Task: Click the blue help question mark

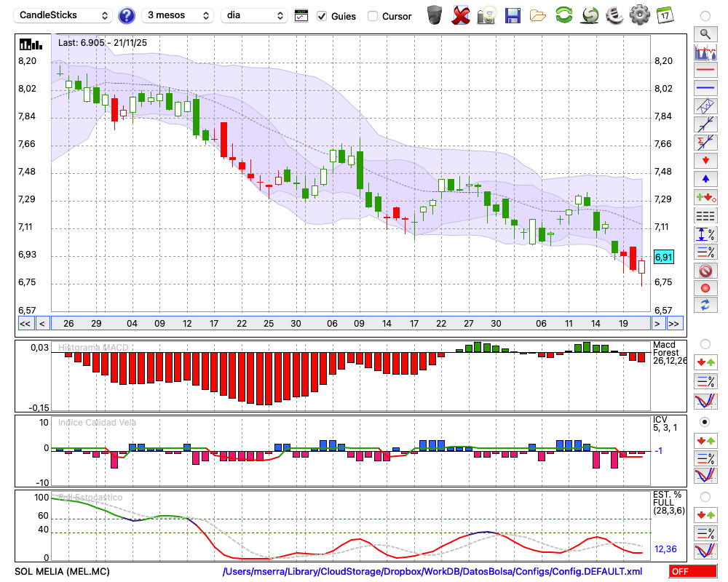Action: pyautogui.click(x=127, y=15)
